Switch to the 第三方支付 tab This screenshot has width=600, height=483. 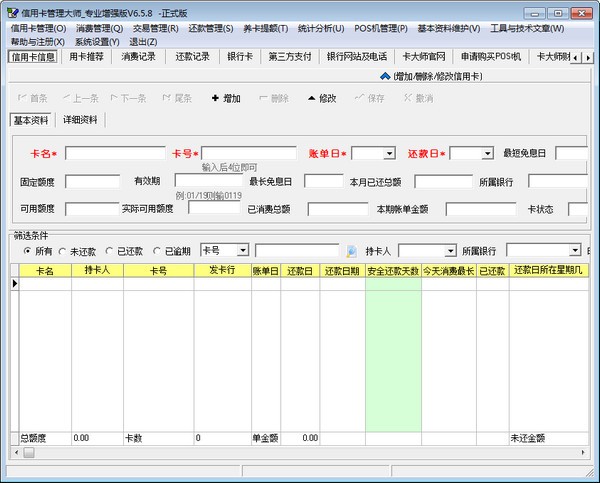point(290,57)
